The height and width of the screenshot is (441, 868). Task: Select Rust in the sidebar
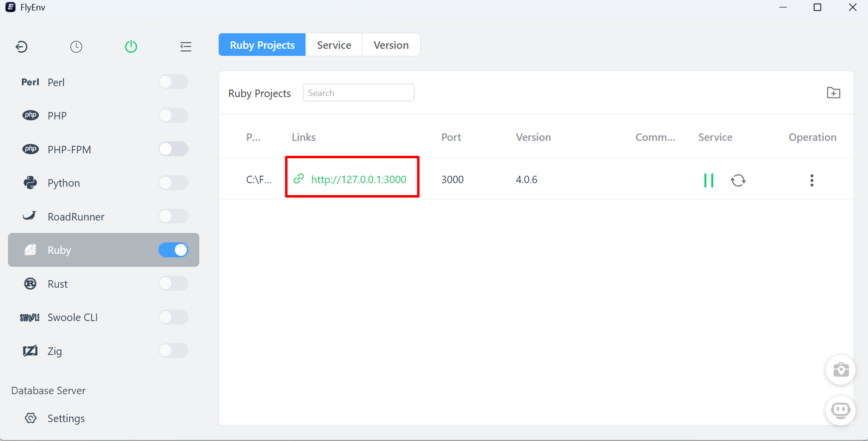tap(104, 284)
